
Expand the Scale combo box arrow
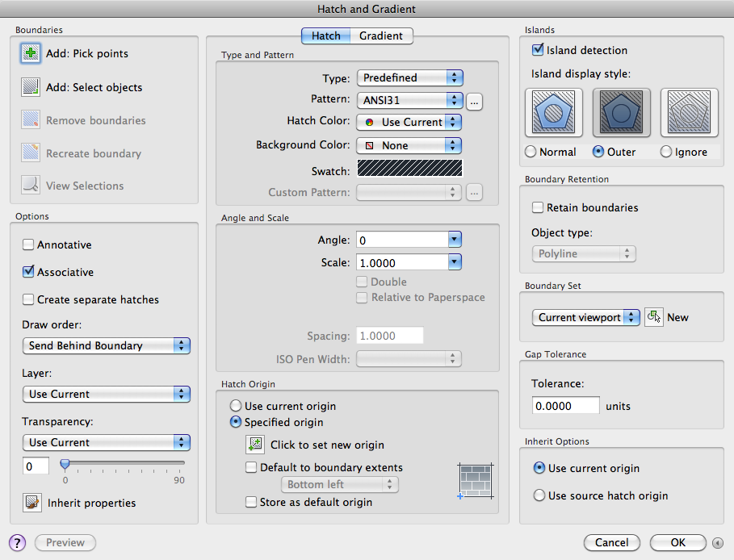pos(455,262)
